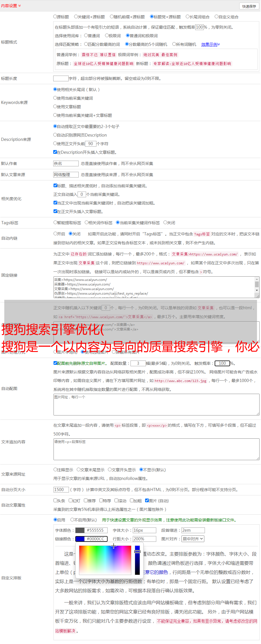Screen dimensions: 261x644
Task: Click the trigger probability 100 field in title format
Action: tap(199, 27)
